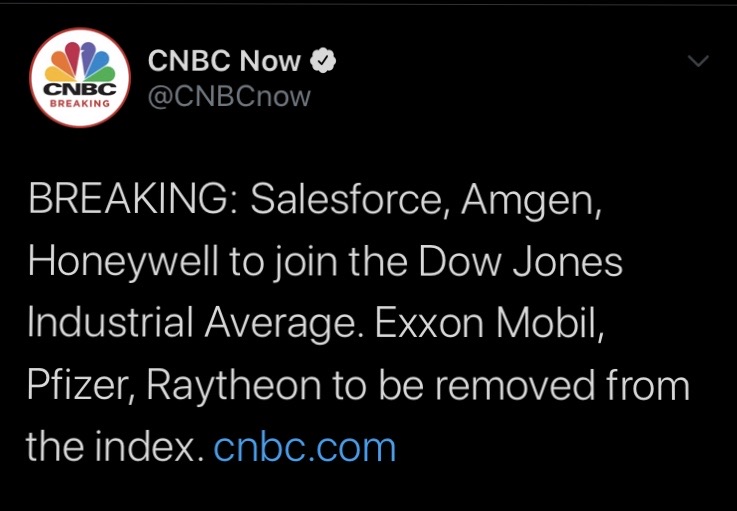Click the verified checkmark badge
The image size is (737, 511).
(x=324, y=61)
